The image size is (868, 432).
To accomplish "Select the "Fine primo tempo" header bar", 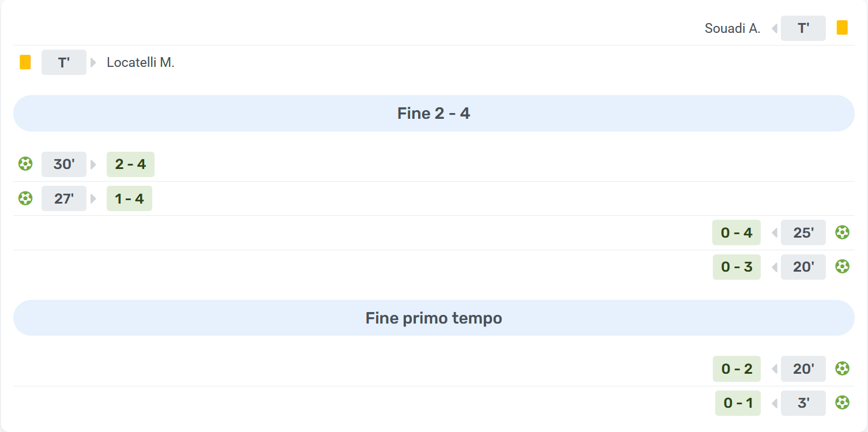I will click(x=434, y=318).
